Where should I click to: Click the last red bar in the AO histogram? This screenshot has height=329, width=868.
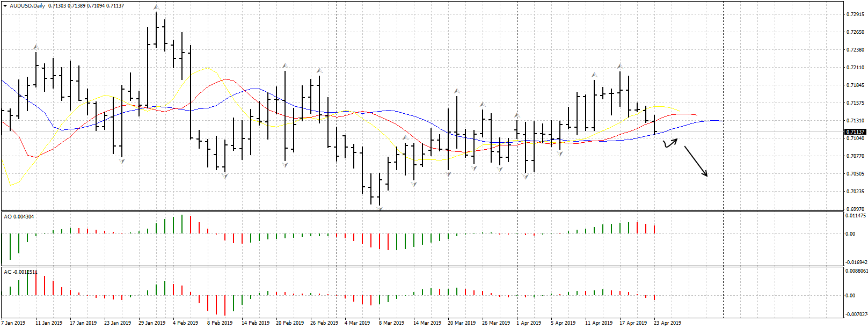pyautogui.click(x=654, y=229)
